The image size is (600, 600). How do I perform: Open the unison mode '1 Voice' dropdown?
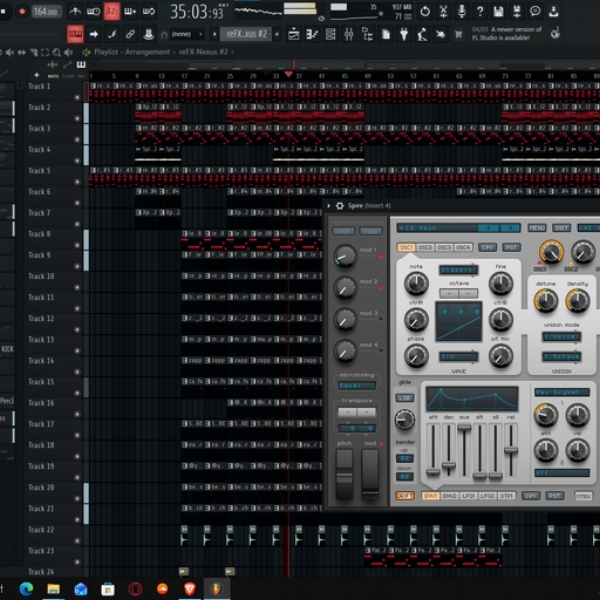point(561,337)
